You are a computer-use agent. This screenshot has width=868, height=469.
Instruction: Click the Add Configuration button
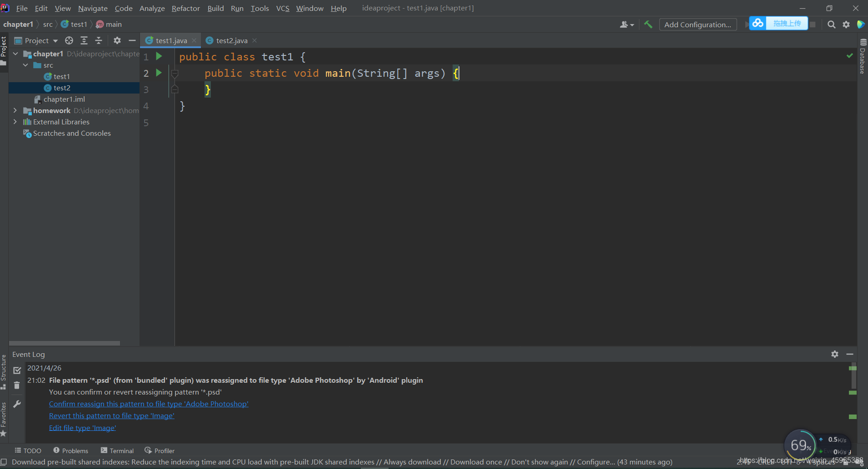coord(698,25)
